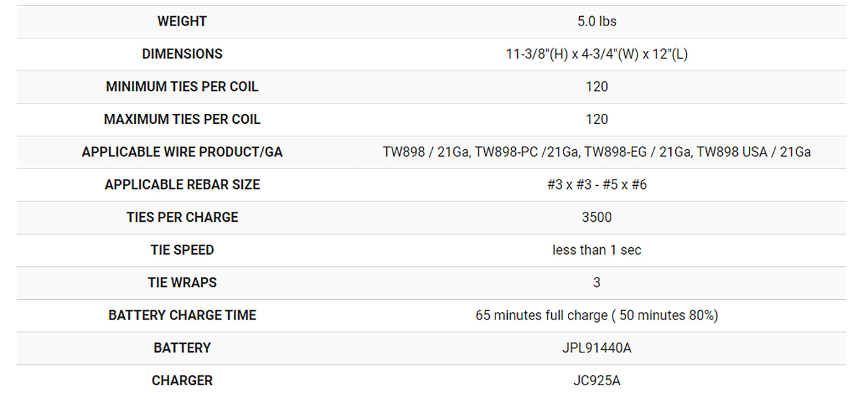The width and height of the screenshot is (868, 402).
Task: Click the TIE WRAPS label
Action: point(182,282)
